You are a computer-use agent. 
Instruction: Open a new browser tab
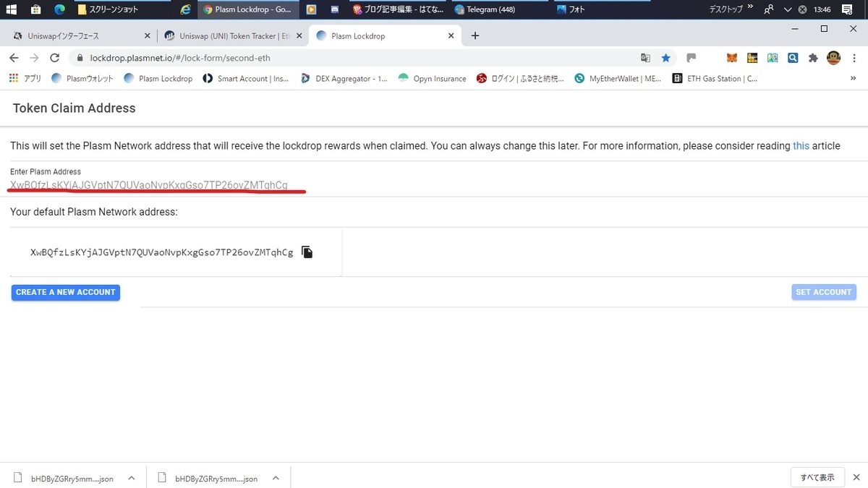(475, 35)
